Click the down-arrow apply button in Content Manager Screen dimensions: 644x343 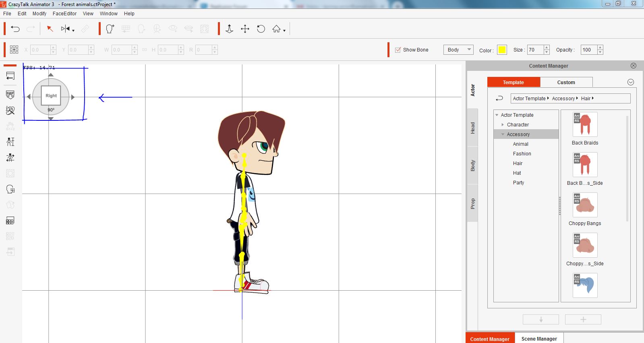pyautogui.click(x=541, y=319)
